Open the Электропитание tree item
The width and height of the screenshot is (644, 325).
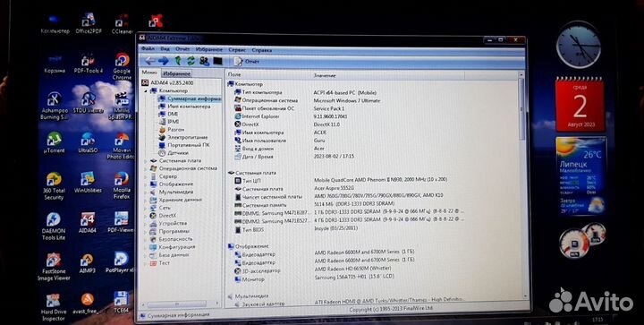(x=182, y=137)
